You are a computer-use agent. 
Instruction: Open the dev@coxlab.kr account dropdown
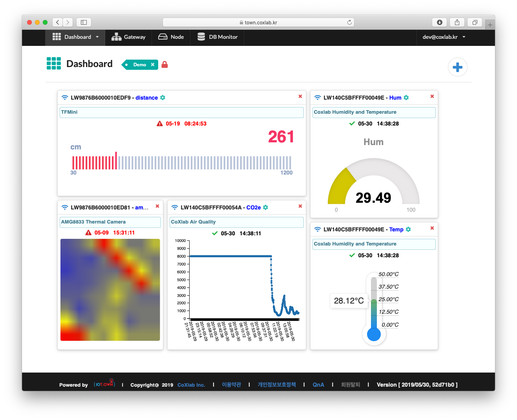point(444,37)
